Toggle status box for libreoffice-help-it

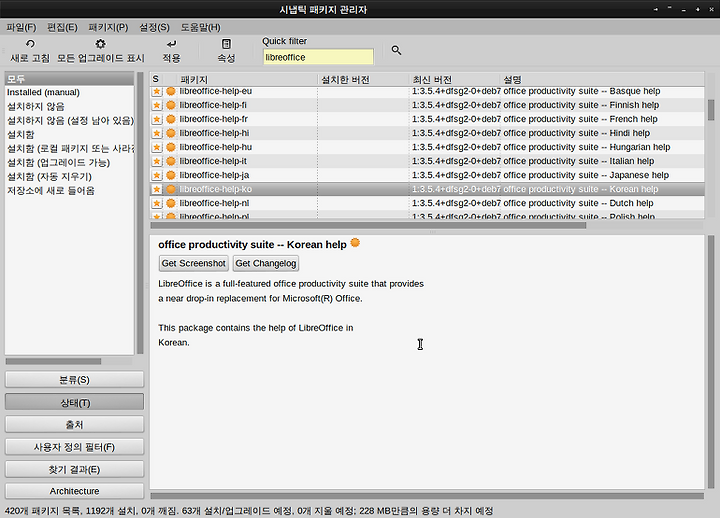[x=157, y=161]
